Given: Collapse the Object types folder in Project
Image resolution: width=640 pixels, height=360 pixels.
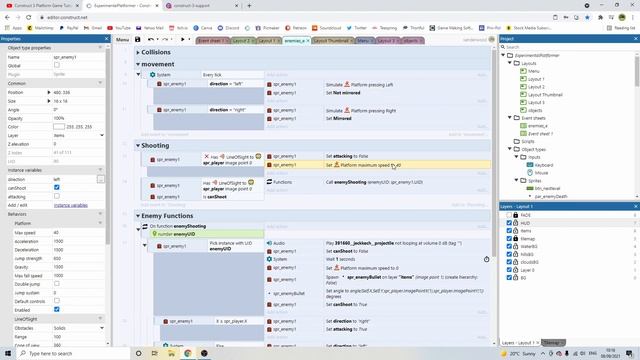Looking at the screenshot, I should point(510,149).
